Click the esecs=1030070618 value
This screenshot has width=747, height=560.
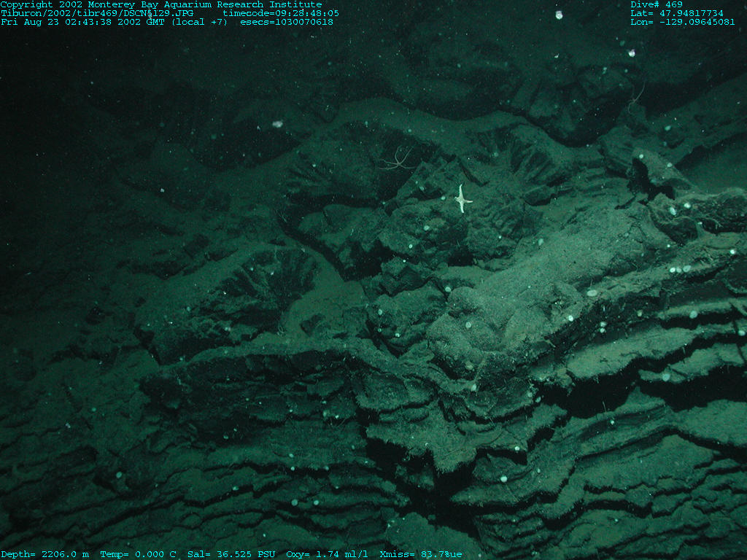point(287,22)
